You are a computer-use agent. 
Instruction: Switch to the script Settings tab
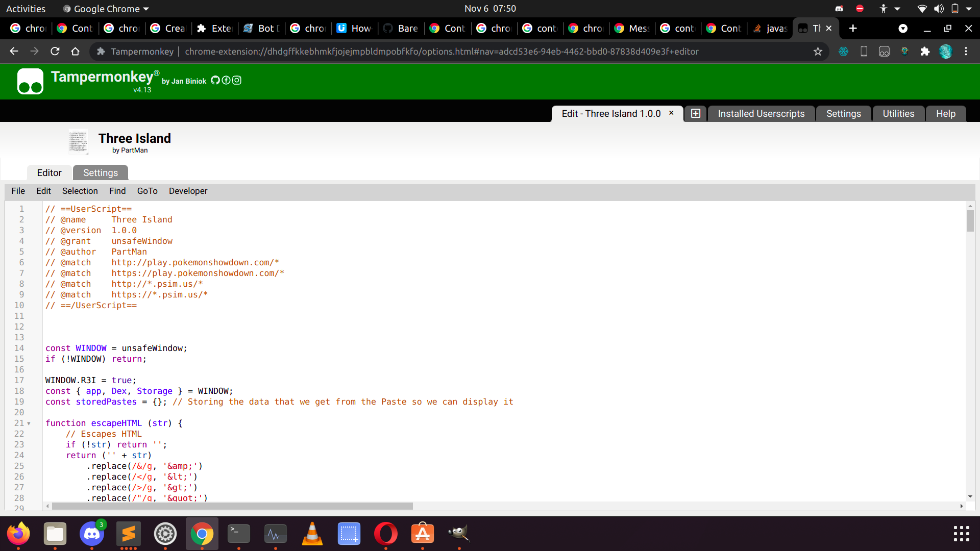tap(101, 173)
